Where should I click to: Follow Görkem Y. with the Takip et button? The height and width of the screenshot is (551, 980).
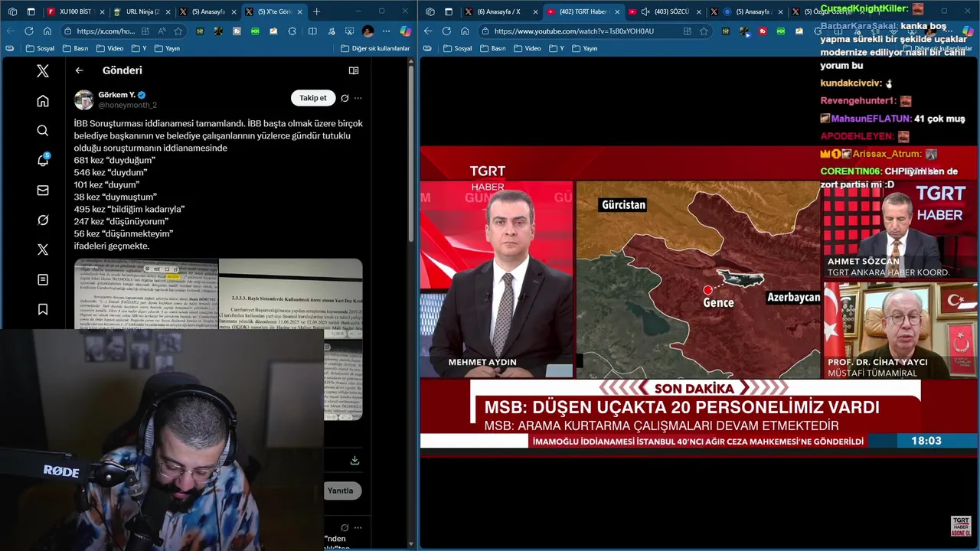(x=313, y=98)
